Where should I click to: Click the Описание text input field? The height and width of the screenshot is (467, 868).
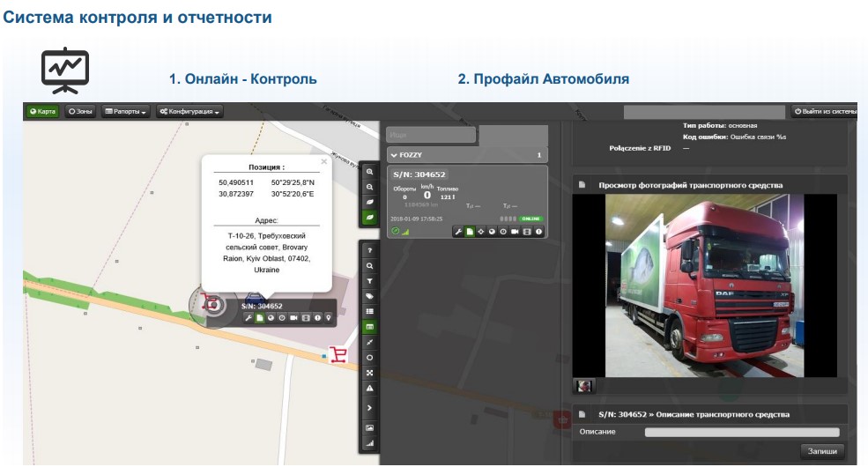(x=742, y=432)
